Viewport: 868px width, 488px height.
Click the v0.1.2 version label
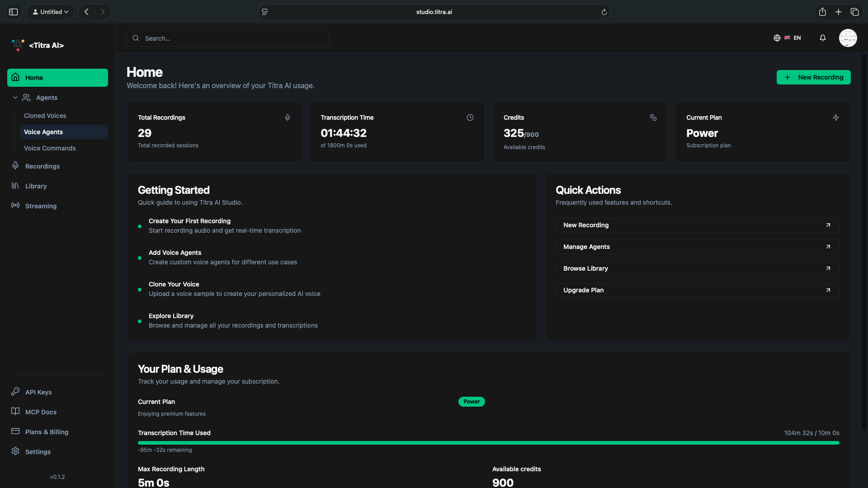57,477
